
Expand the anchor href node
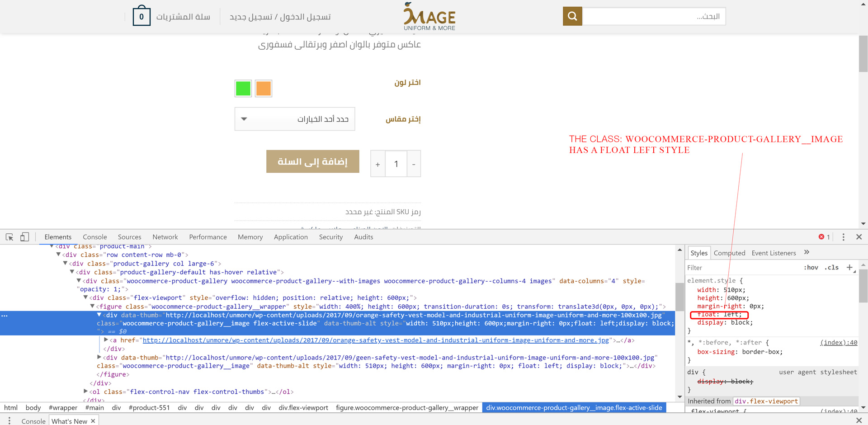point(106,340)
